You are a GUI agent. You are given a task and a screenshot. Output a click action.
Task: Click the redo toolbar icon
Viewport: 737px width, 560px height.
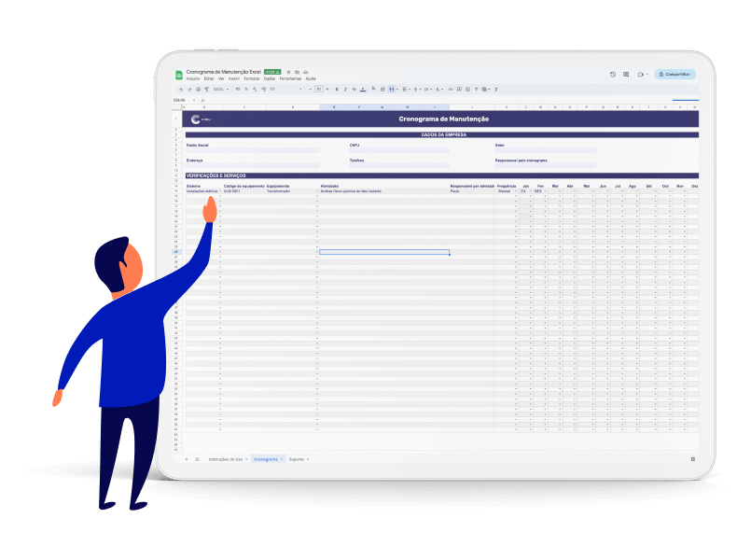(x=189, y=90)
